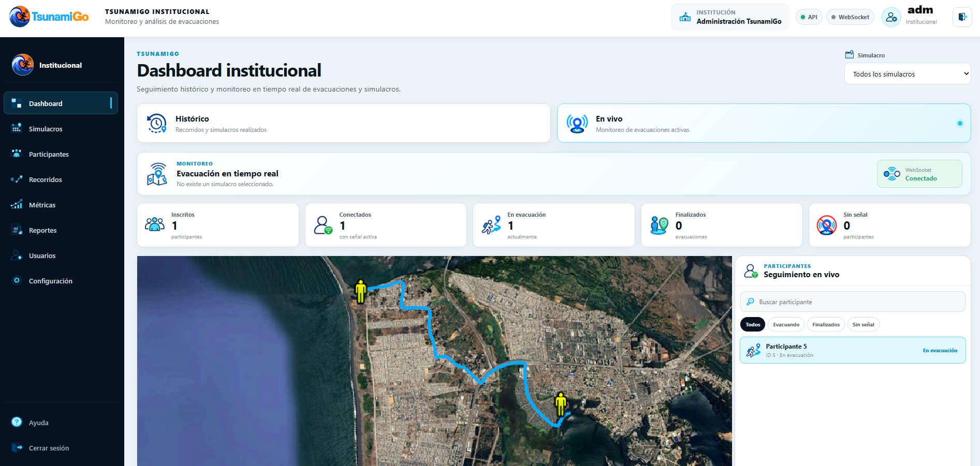Click the logout icon button in header
The width and height of the screenshot is (980, 466).
tap(962, 17)
